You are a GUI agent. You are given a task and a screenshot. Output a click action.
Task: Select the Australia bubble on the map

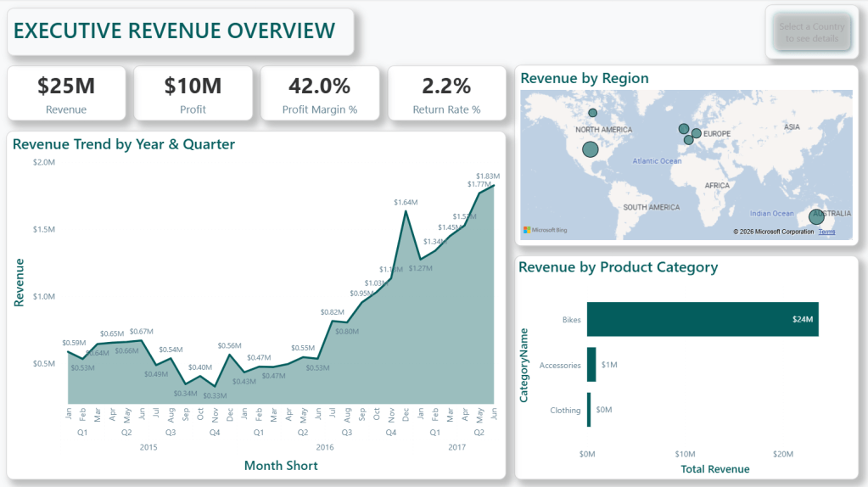tap(816, 217)
